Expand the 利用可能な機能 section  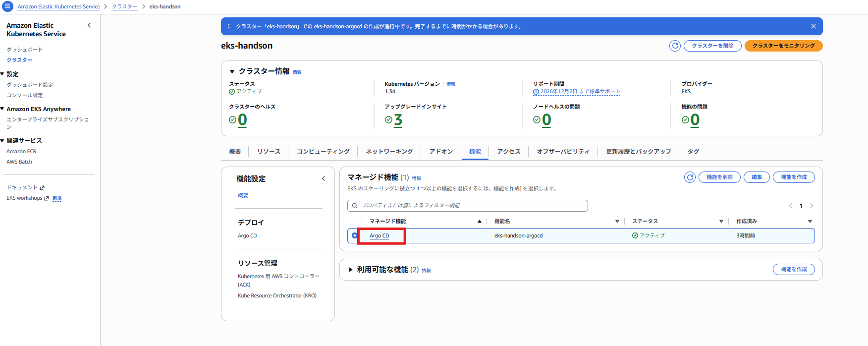[x=351, y=270]
